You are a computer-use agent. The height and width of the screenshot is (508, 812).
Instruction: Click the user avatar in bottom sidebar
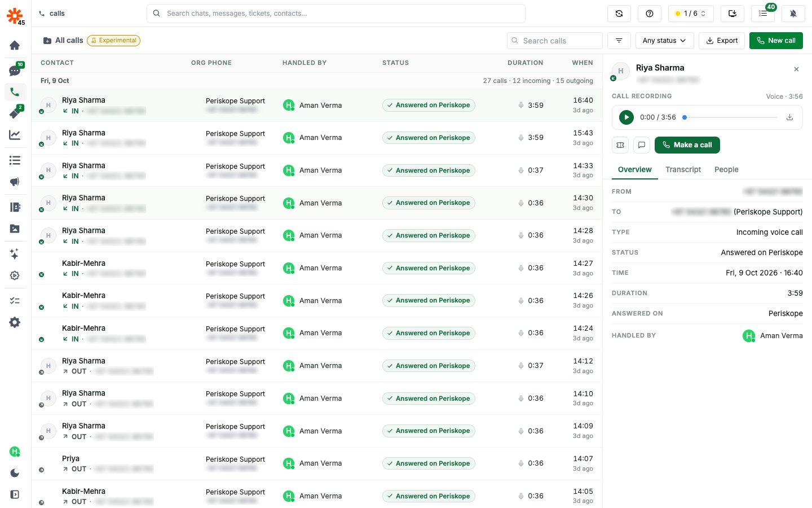[15, 452]
